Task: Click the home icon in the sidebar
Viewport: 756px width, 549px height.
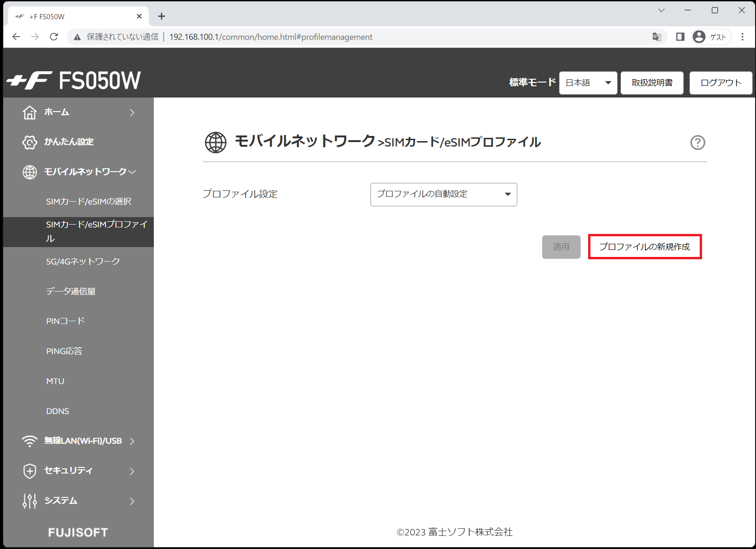Action: click(x=30, y=113)
